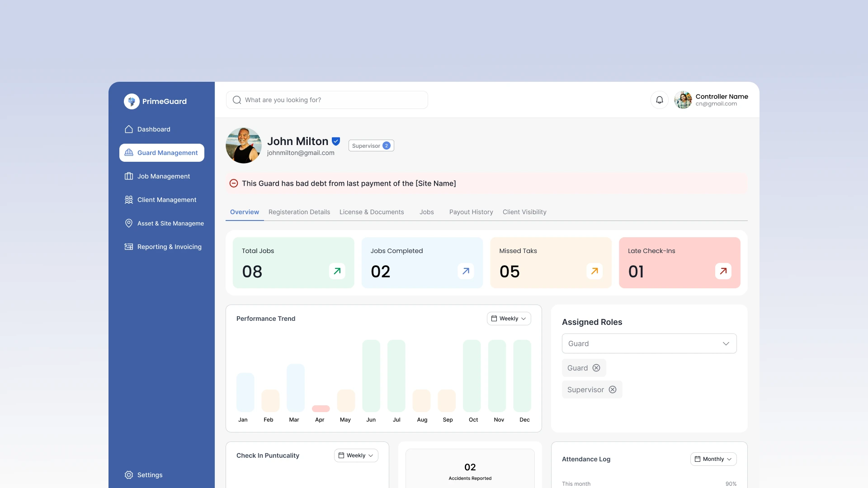Image resolution: width=868 pixels, height=488 pixels.
Task: Click the Oct bar in Performance Trend
Action: coord(472,376)
